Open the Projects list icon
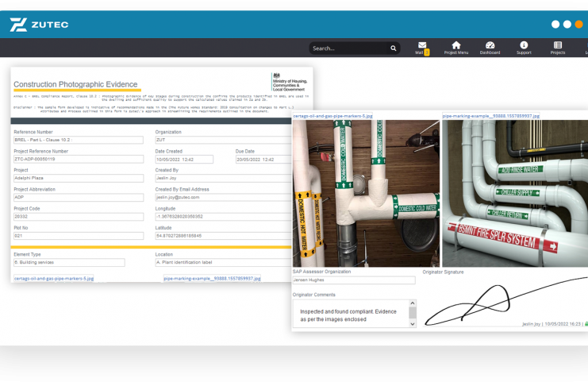This screenshot has height=386, width=588. click(x=558, y=45)
